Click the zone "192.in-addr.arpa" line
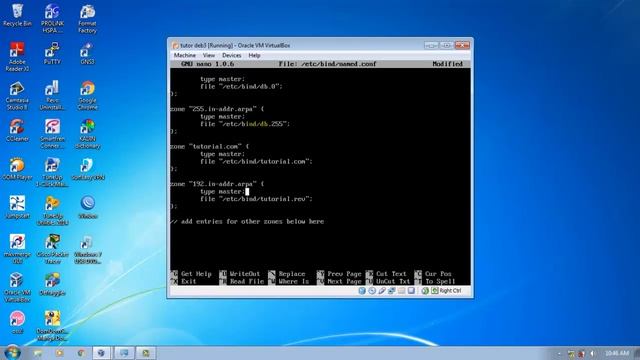640x360 pixels. point(217,184)
